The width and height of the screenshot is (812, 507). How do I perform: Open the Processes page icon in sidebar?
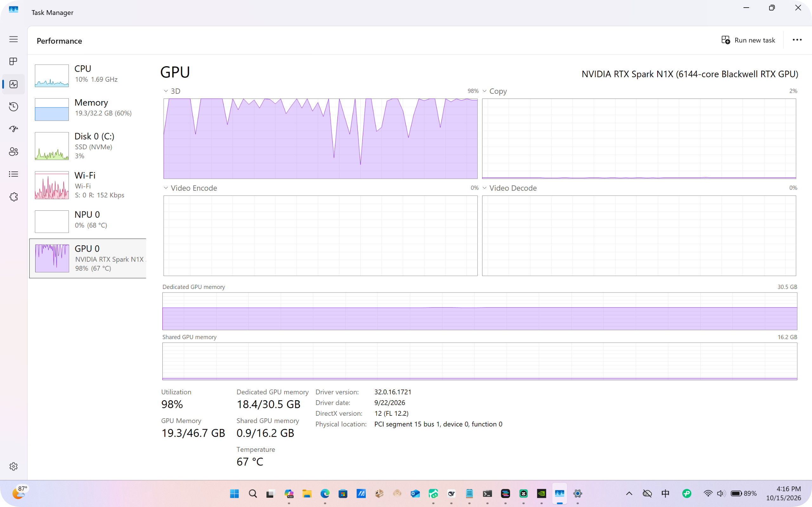tap(13, 61)
